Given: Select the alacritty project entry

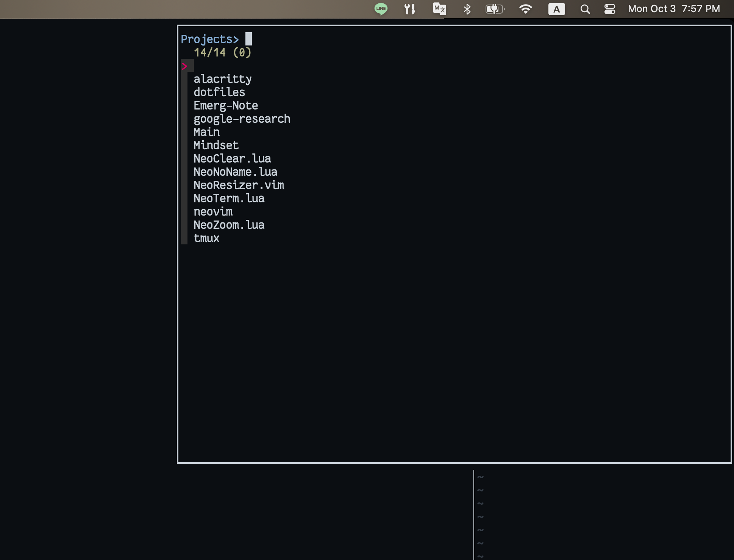Looking at the screenshot, I should [x=223, y=79].
